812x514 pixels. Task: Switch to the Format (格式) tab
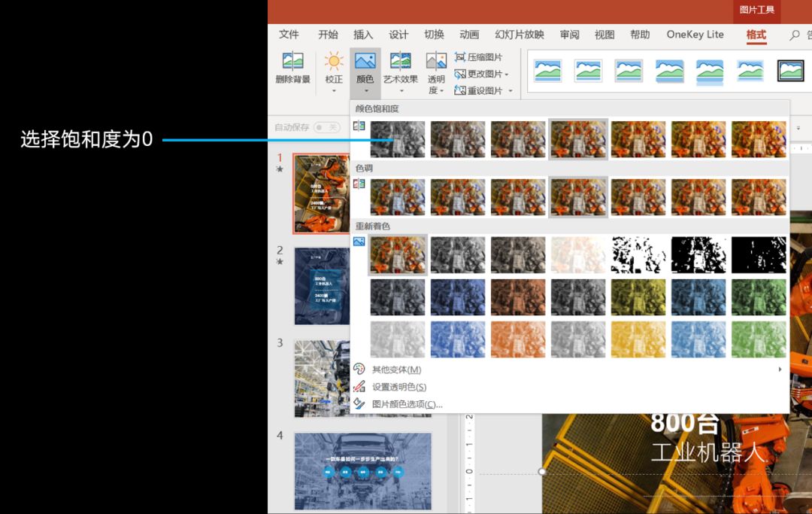click(x=756, y=35)
